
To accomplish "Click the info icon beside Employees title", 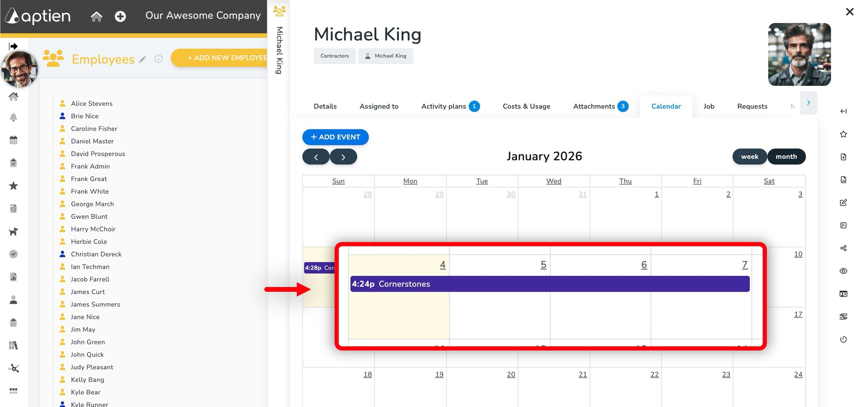I will tap(158, 59).
